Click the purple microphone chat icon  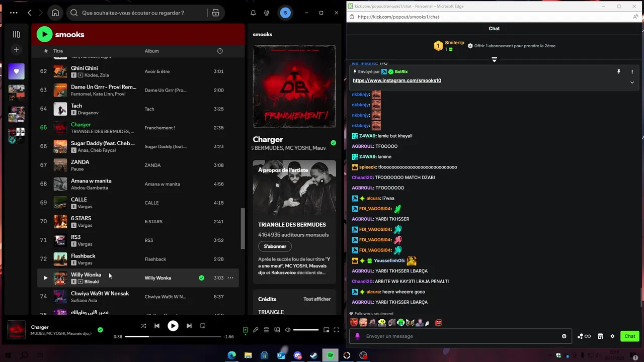[x=358, y=336]
